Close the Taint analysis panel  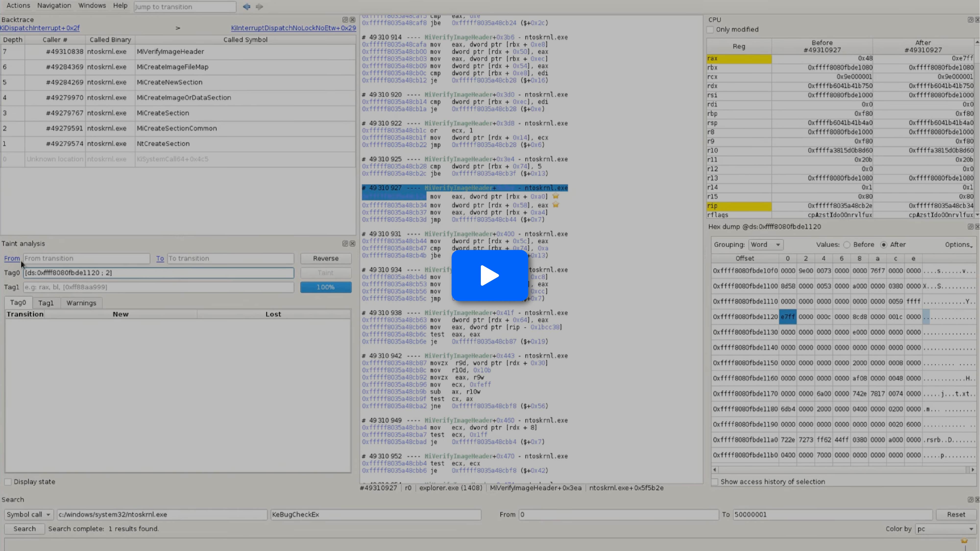pyautogui.click(x=353, y=243)
